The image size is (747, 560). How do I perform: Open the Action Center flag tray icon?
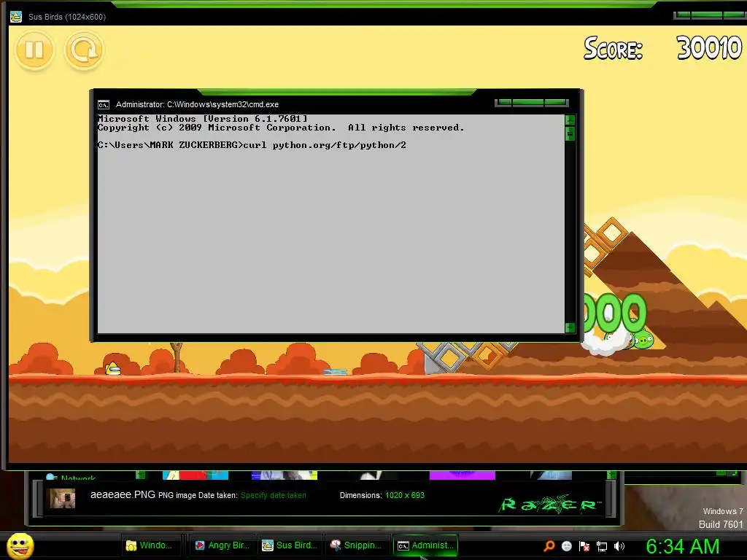[584, 546]
